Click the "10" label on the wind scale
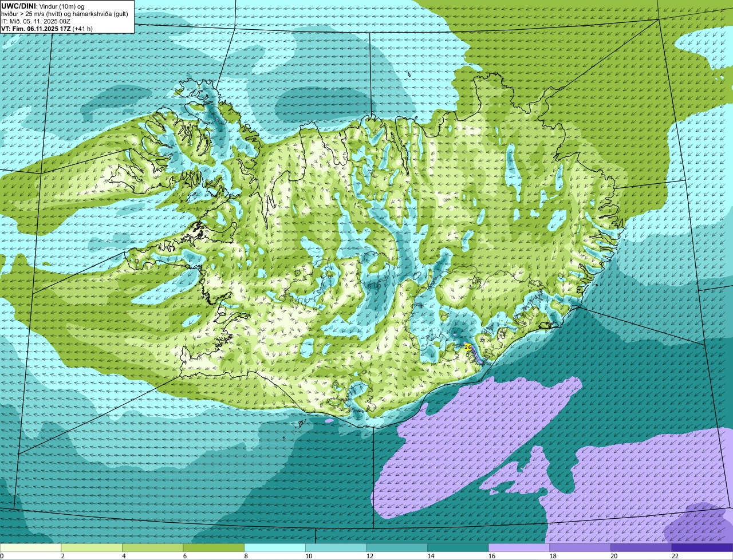 [x=308, y=556]
